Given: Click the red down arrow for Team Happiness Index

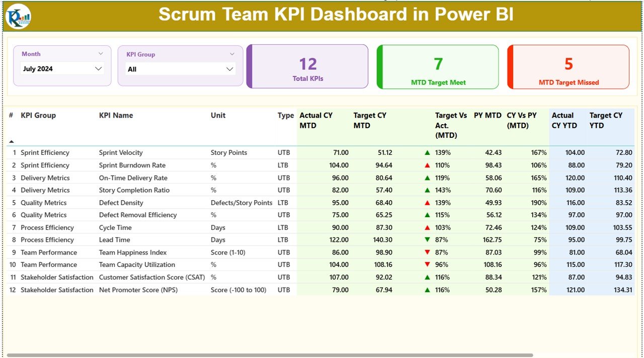Looking at the screenshot, I should pos(427,252).
